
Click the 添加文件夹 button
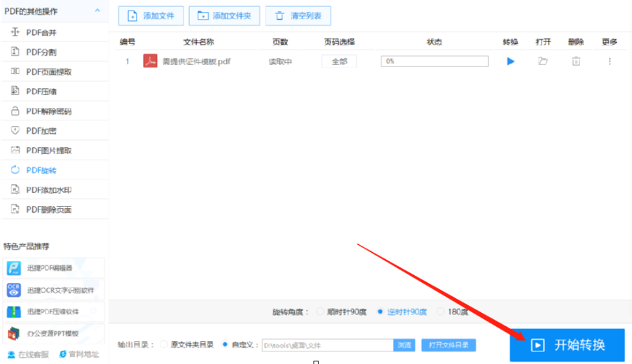224,15
